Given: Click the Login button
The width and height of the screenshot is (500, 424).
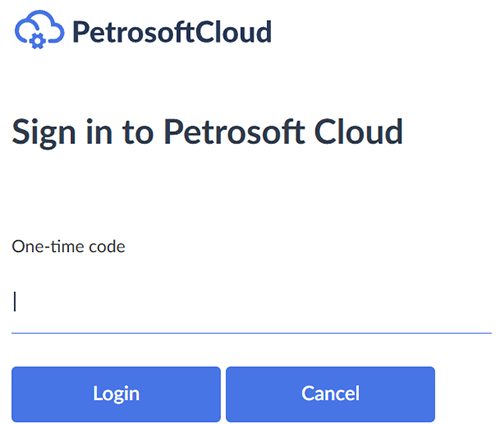Looking at the screenshot, I should (116, 394).
